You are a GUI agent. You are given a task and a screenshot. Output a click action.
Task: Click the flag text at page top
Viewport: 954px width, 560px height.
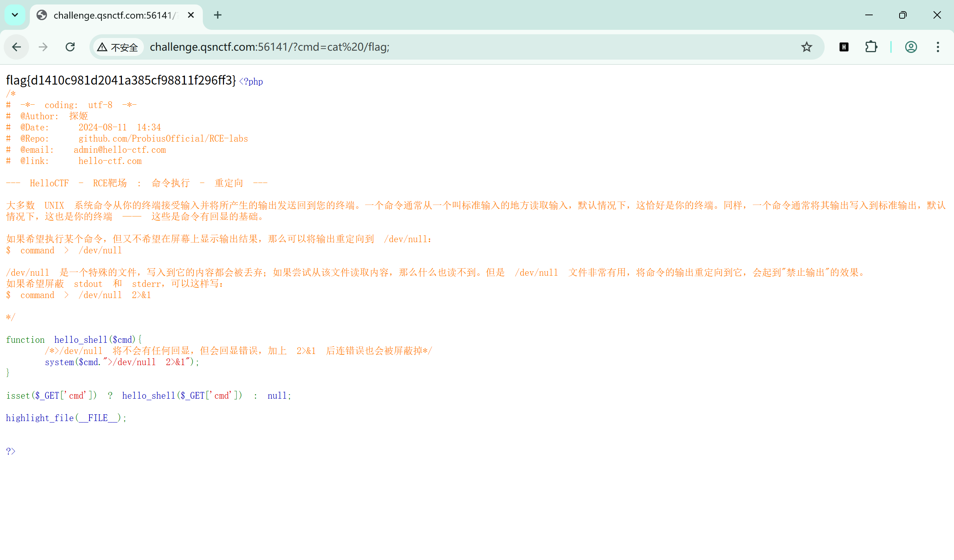coord(121,80)
